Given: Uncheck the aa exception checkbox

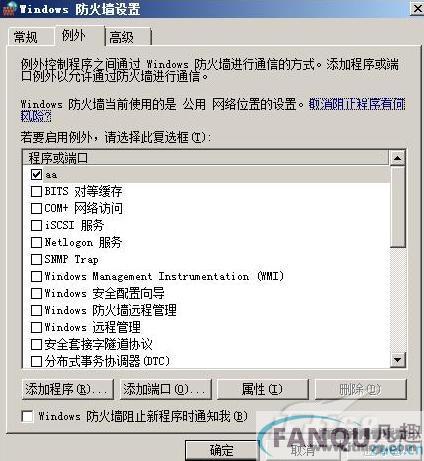Looking at the screenshot, I should point(36,174).
